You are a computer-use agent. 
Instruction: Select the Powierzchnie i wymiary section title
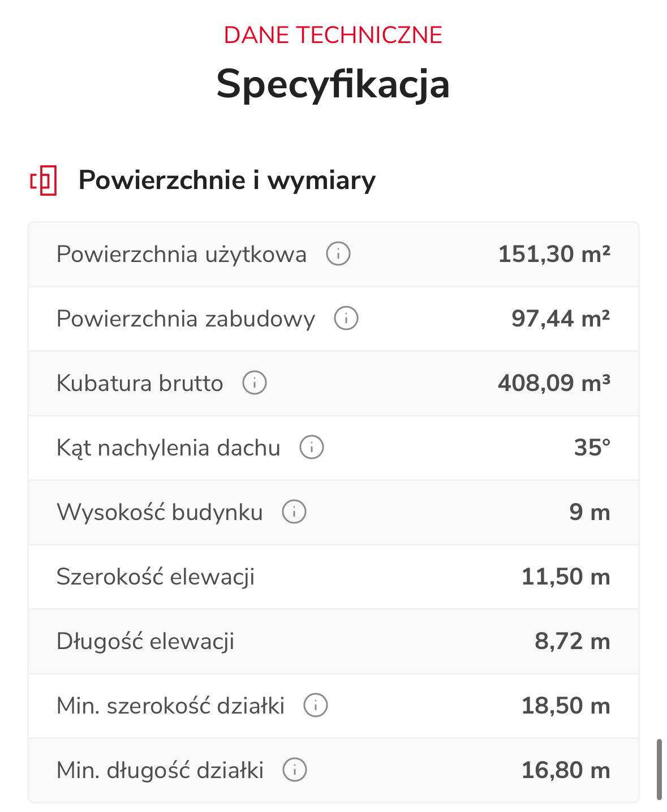click(227, 181)
